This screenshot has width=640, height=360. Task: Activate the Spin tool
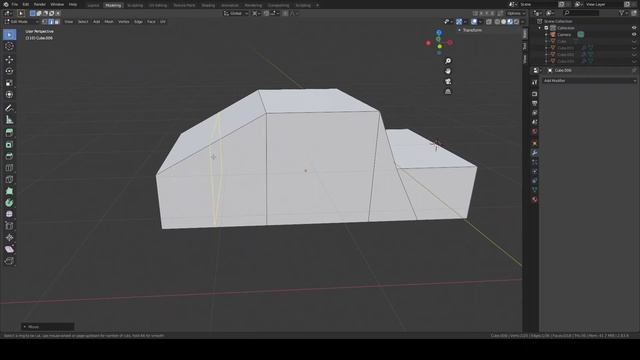pyautogui.click(x=9, y=203)
